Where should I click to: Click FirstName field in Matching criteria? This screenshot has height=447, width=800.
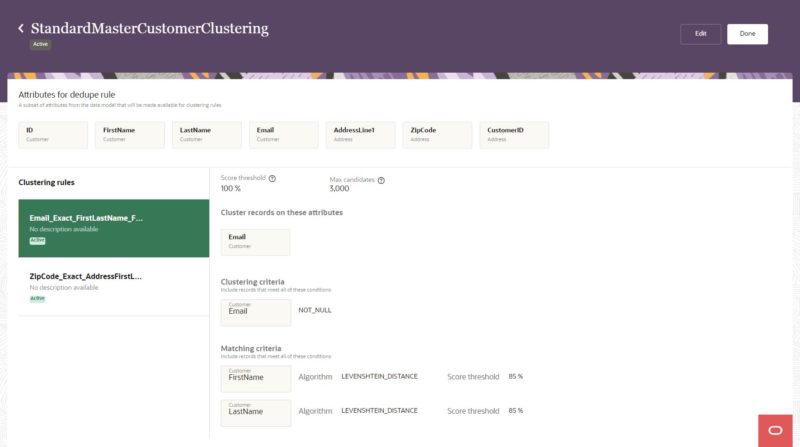click(x=255, y=377)
